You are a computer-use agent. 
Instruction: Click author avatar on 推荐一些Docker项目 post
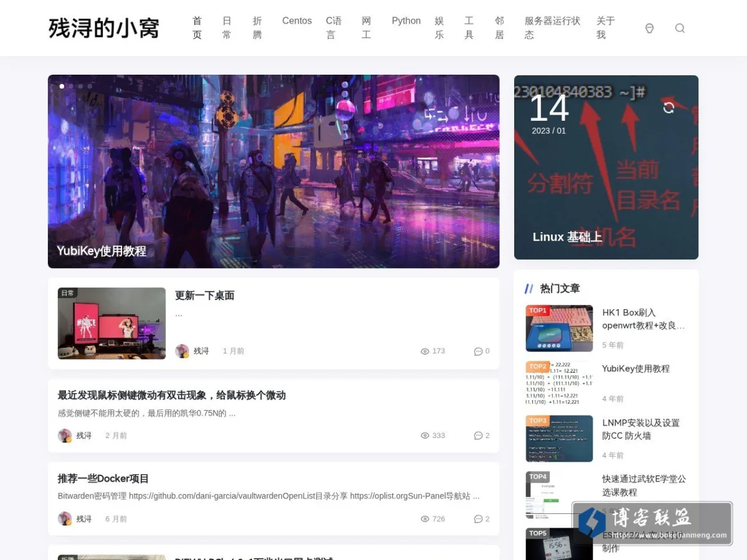pos(65,519)
